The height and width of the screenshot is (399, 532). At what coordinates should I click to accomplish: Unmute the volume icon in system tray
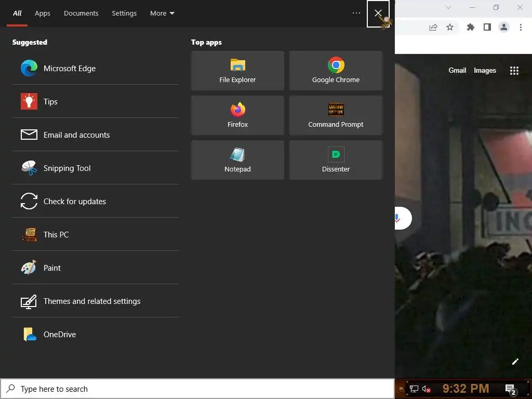[426, 389]
